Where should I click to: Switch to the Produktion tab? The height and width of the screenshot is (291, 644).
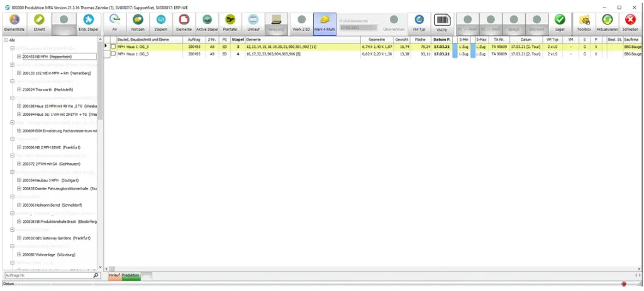[131, 275]
